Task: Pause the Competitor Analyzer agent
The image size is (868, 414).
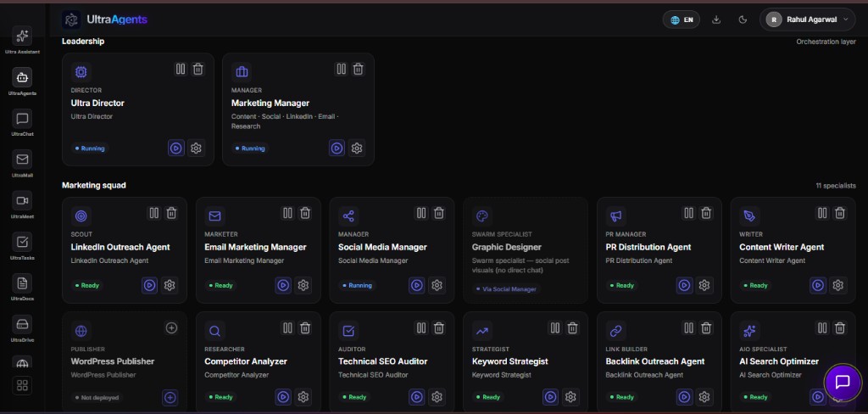Action: tap(287, 328)
